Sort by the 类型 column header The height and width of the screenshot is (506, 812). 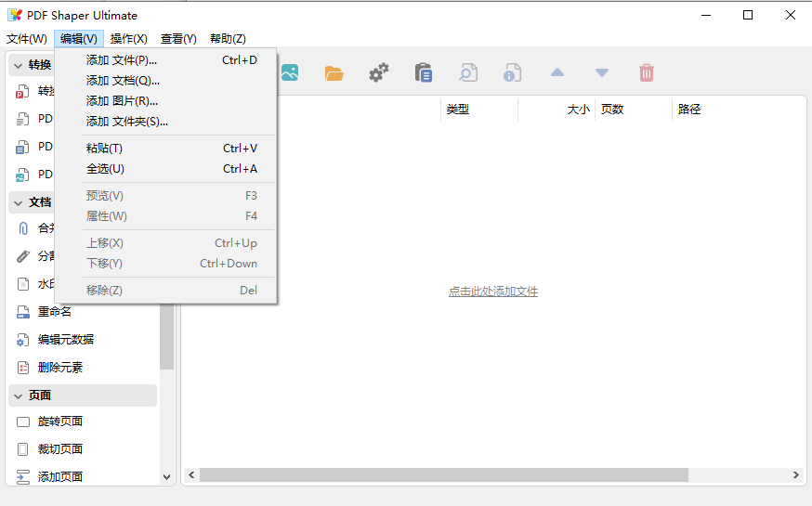coord(479,110)
